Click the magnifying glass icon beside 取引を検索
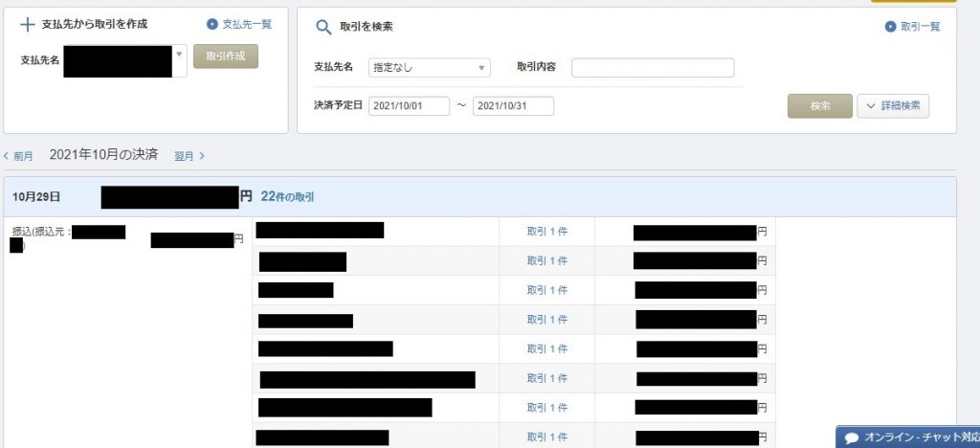This screenshot has height=448, width=980. (323, 27)
